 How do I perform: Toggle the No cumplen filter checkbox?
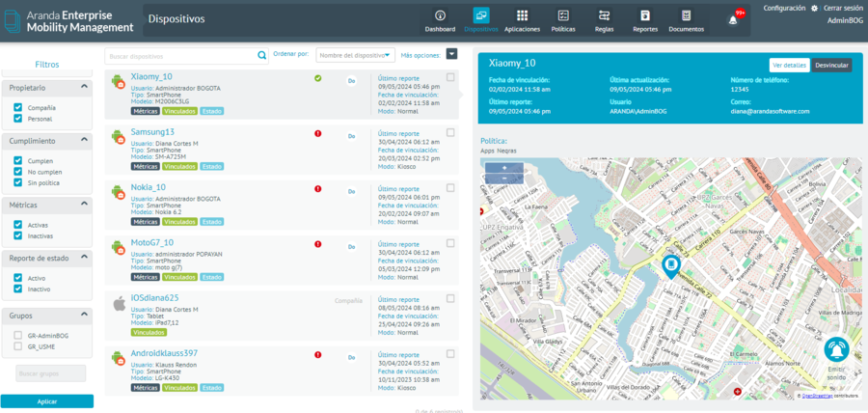(18, 172)
